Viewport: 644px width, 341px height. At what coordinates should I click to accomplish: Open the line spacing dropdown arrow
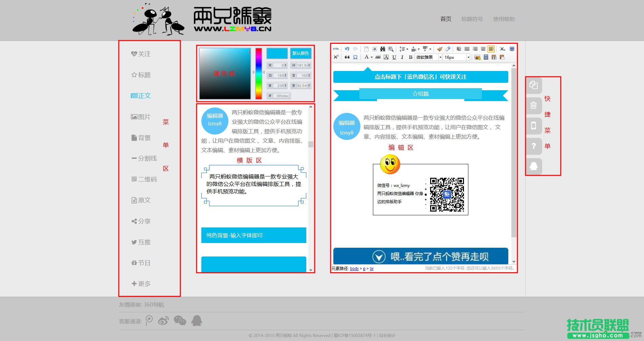click(x=407, y=49)
